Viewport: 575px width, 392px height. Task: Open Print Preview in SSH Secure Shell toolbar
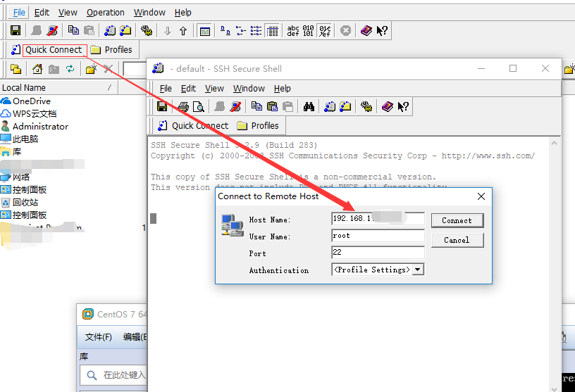coord(199,106)
